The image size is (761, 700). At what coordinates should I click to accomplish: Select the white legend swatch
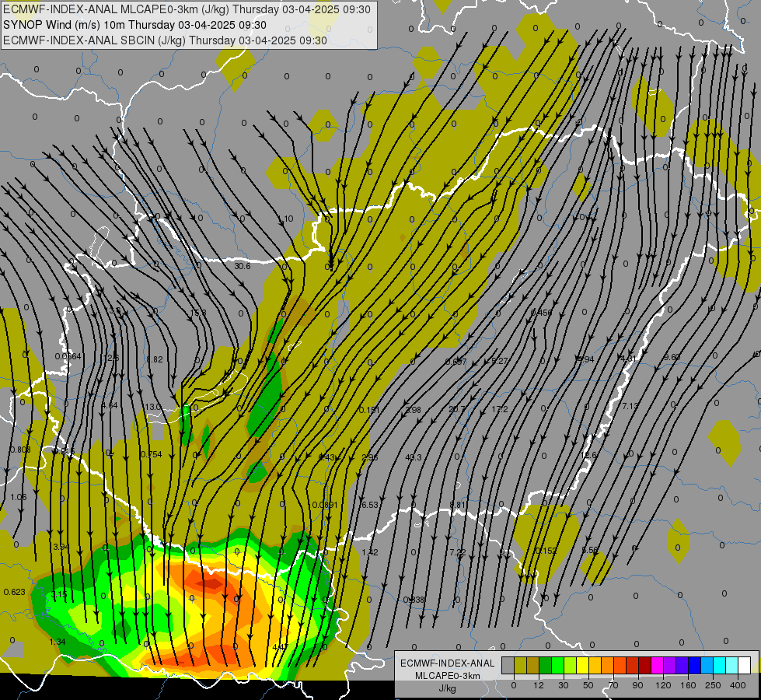743,665
